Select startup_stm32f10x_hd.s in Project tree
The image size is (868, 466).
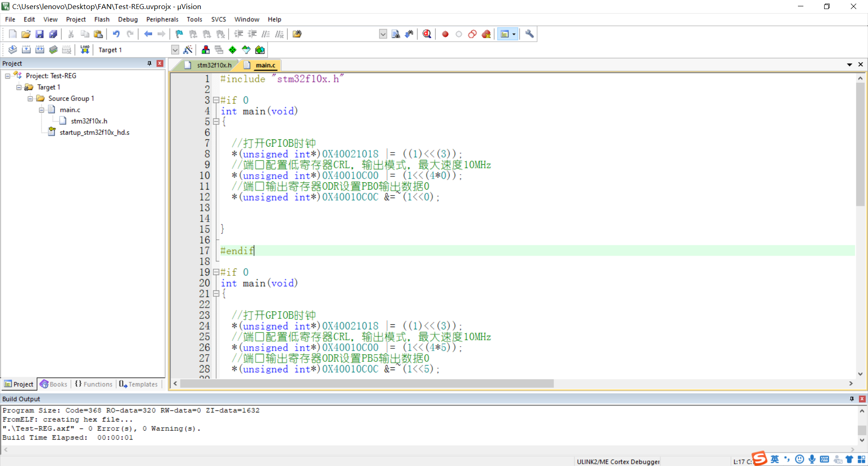point(95,132)
